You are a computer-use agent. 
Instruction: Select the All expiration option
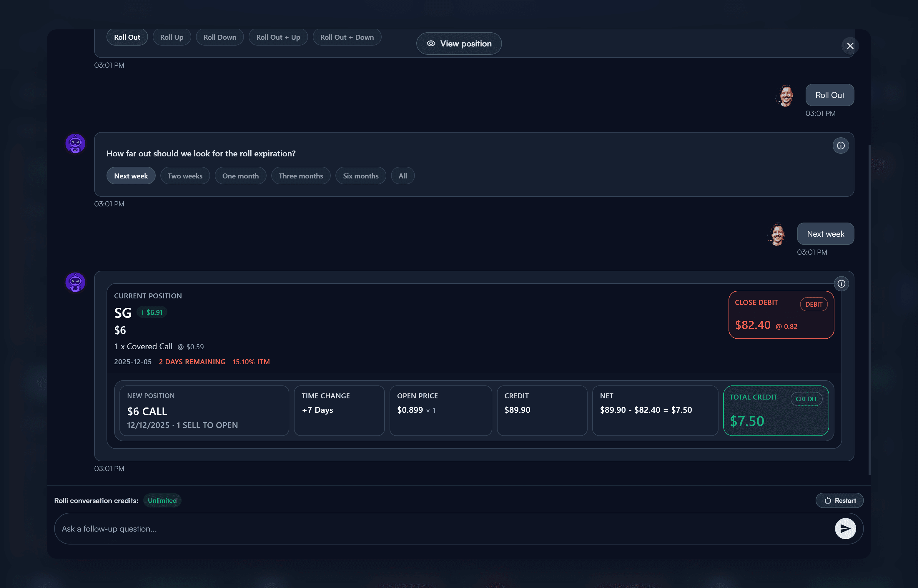click(x=402, y=176)
